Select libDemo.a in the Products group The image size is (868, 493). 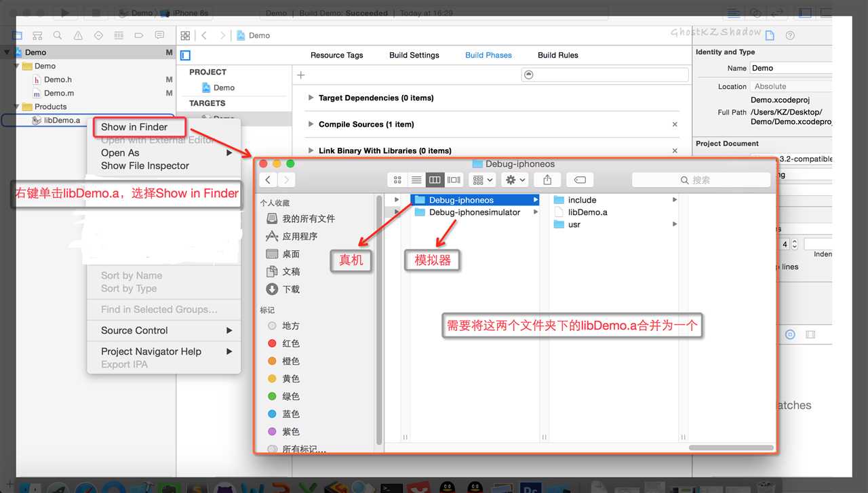[x=62, y=120]
